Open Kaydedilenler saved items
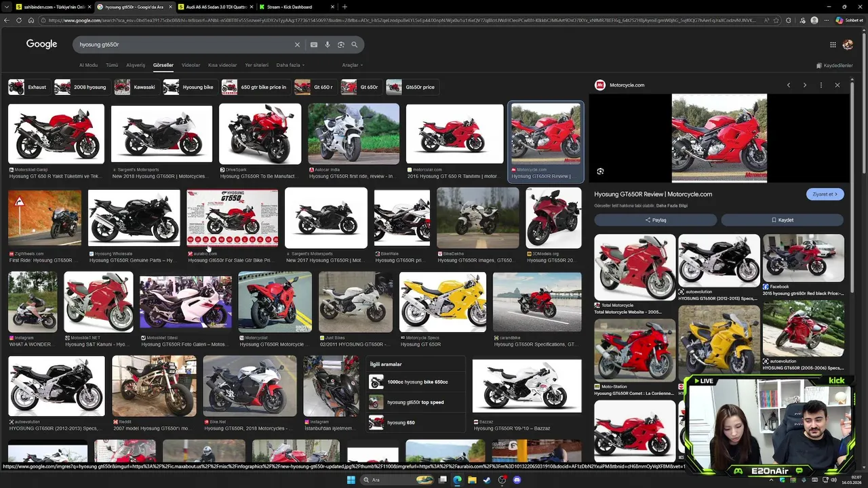The image size is (868, 488). pyautogui.click(x=834, y=66)
